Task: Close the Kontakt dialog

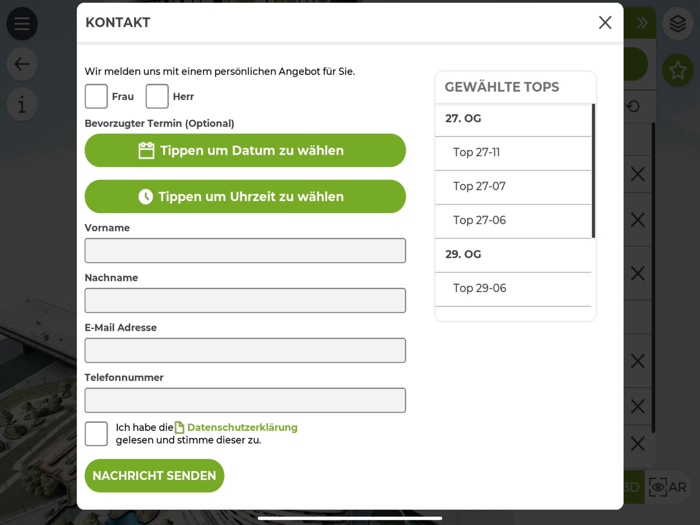Action: (x=605, y=22)
